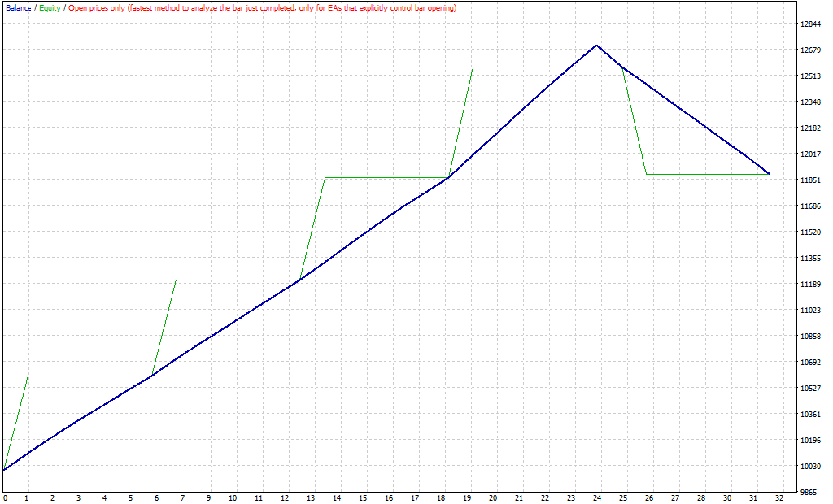
Task: Click the chart starting point at trade 0
Action: (x=4, y=470)
